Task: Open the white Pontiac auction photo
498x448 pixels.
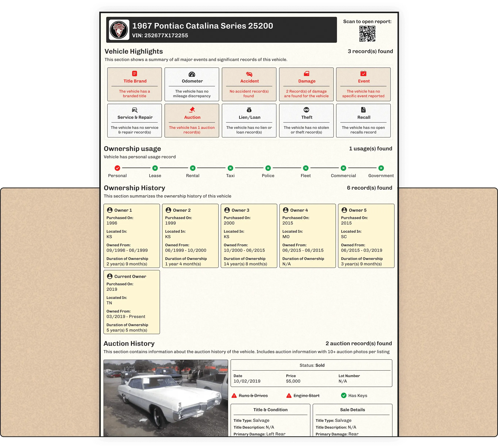Action: coord(166,398)
